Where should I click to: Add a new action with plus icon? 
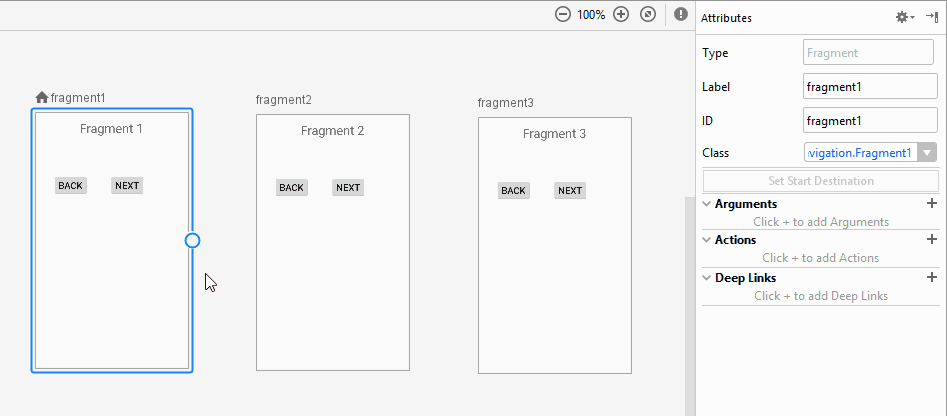tap(932, 240)
